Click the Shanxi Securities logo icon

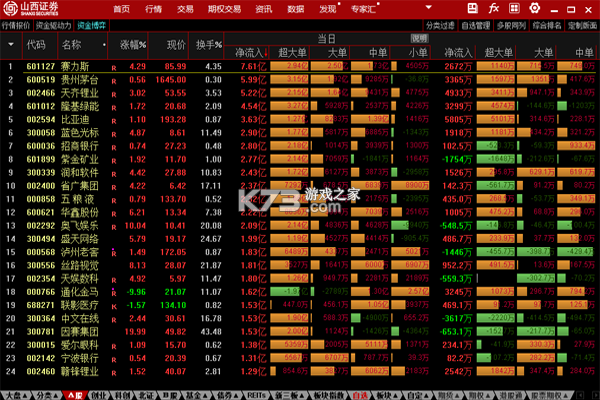coord(10,8)
